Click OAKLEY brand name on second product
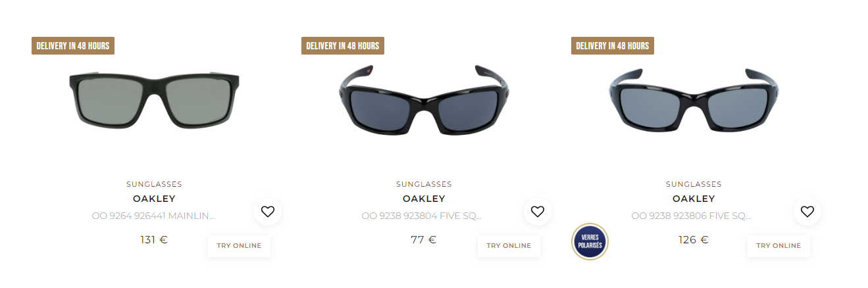Viewport: 868px width, 288px height. tap(424, 199)
